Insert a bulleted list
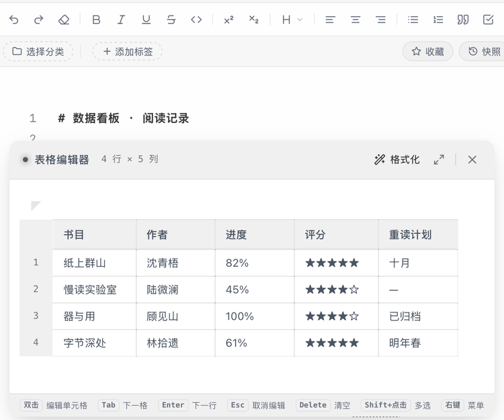 tap(413, 20)
